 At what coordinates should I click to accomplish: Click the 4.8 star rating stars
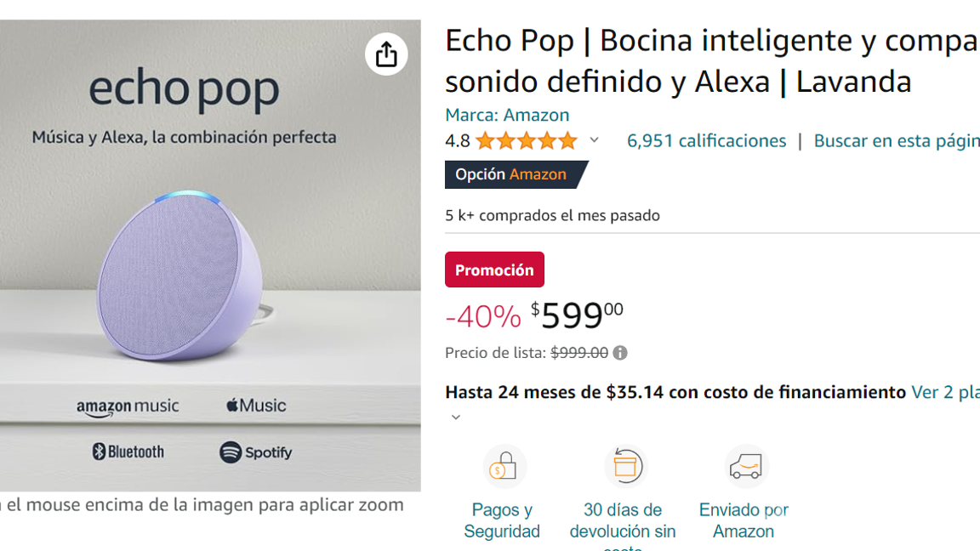coord(526,140)
